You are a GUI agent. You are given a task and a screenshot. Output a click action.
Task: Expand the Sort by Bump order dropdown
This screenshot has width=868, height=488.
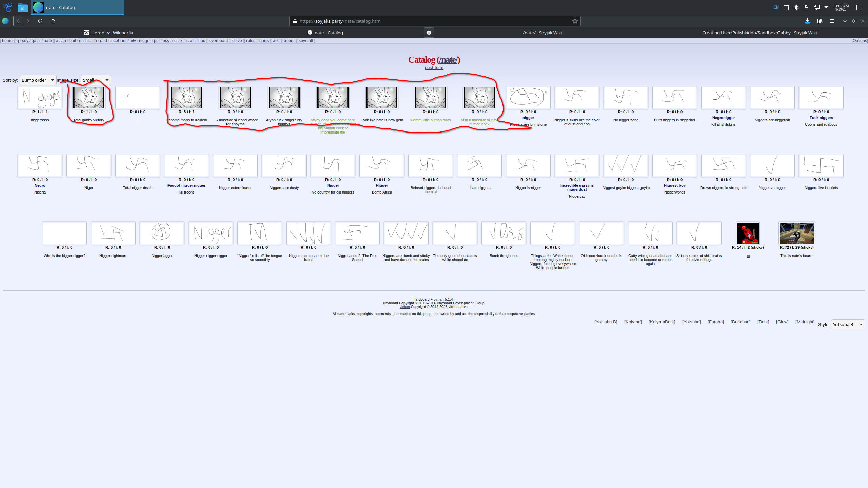pos(38,80)
